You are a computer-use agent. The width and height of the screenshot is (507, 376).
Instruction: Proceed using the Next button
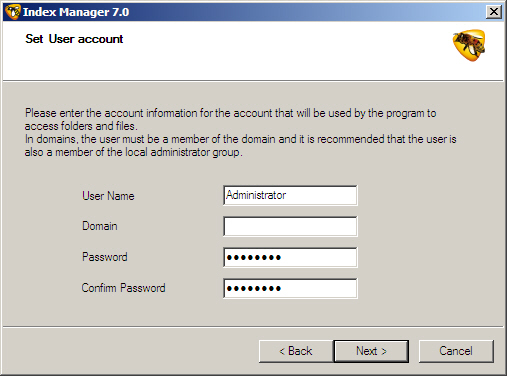(x=371, y=351)
